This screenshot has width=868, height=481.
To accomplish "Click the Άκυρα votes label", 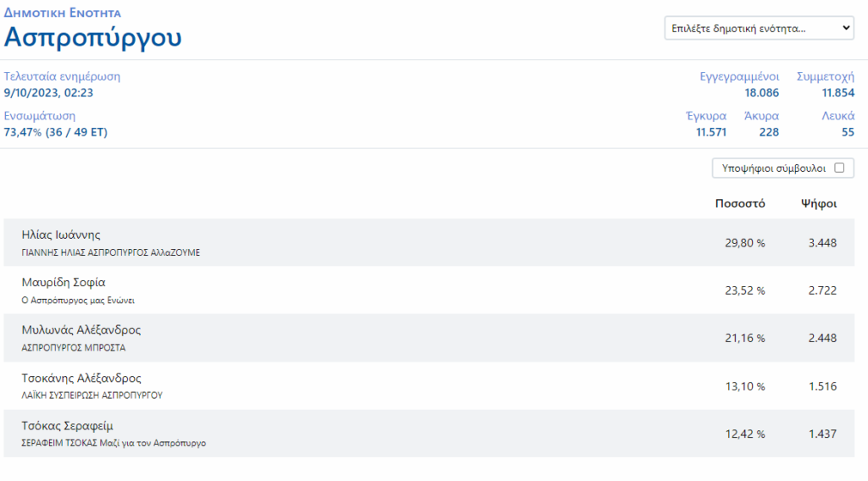I will [x=761, y=115].
